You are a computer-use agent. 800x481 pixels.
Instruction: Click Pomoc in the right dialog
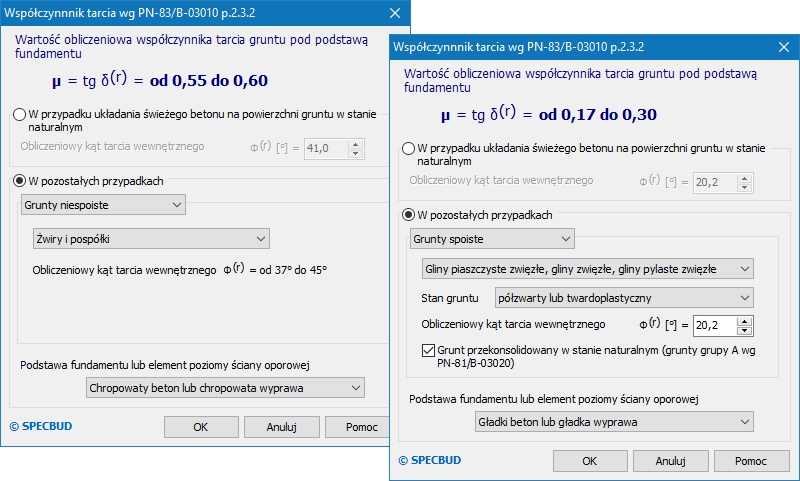tap(749, 461)
